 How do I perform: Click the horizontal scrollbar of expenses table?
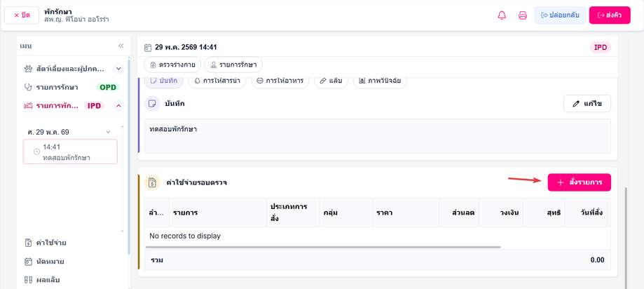tap(322, 247)
